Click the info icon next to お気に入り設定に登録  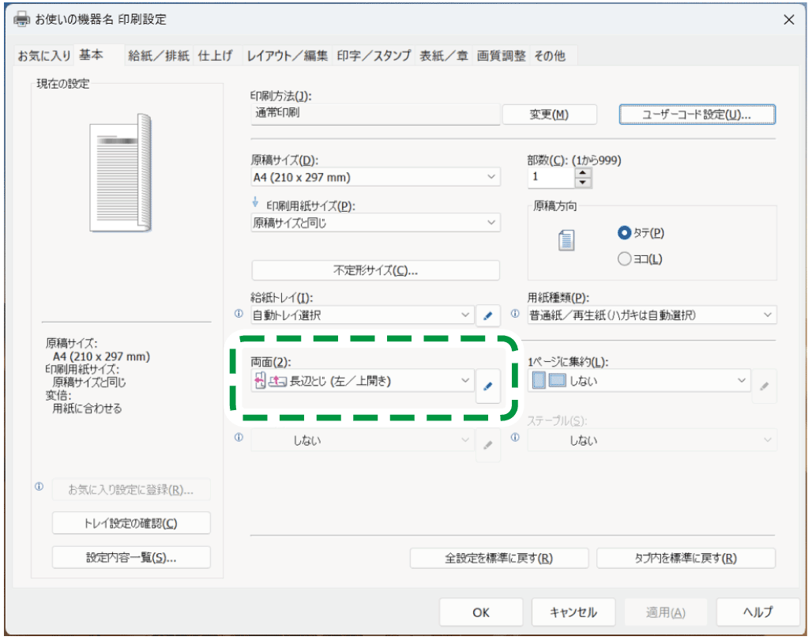pyautogui.click(x=39, y=488)
